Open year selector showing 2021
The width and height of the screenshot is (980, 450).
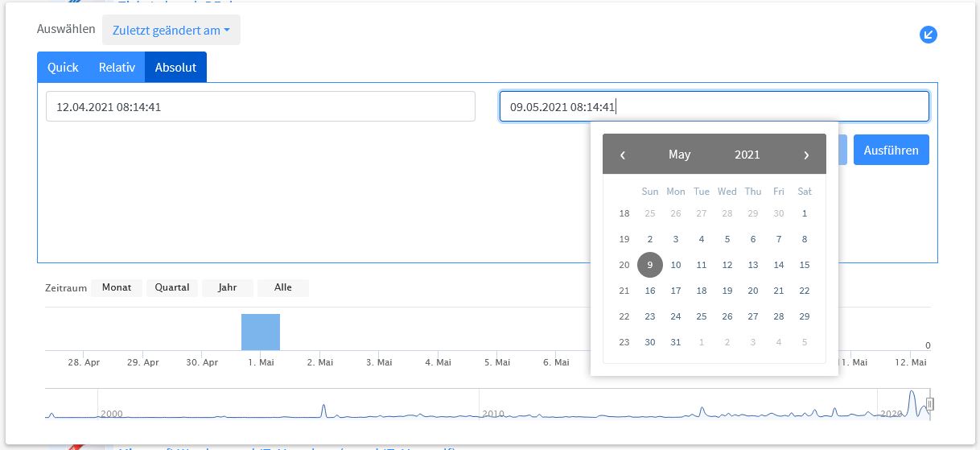(747, 155)
